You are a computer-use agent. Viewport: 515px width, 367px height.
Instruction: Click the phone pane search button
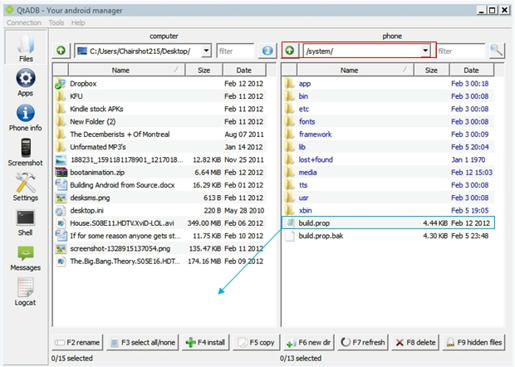(x=496, y=51)
